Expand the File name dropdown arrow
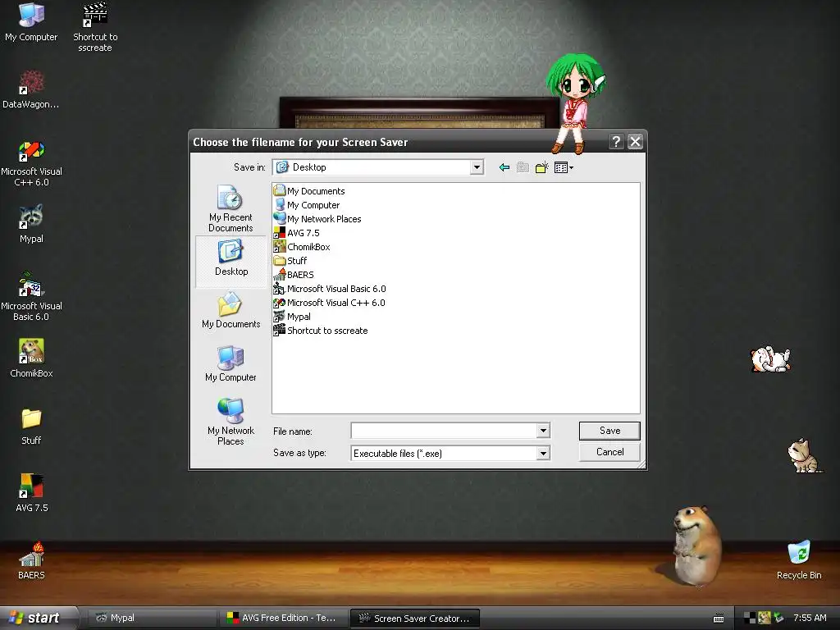The height and width of the screenshot is (630, 840). click(x=543, y=431)
